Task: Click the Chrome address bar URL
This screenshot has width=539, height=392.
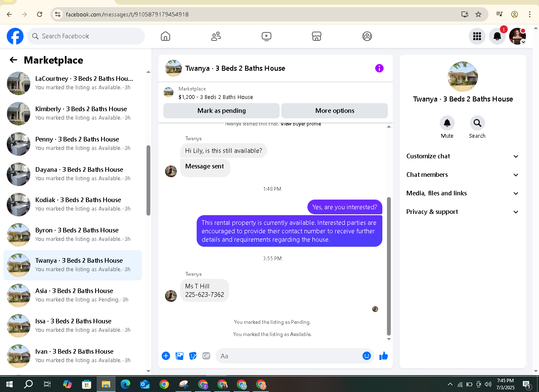Action: point(127,14)
